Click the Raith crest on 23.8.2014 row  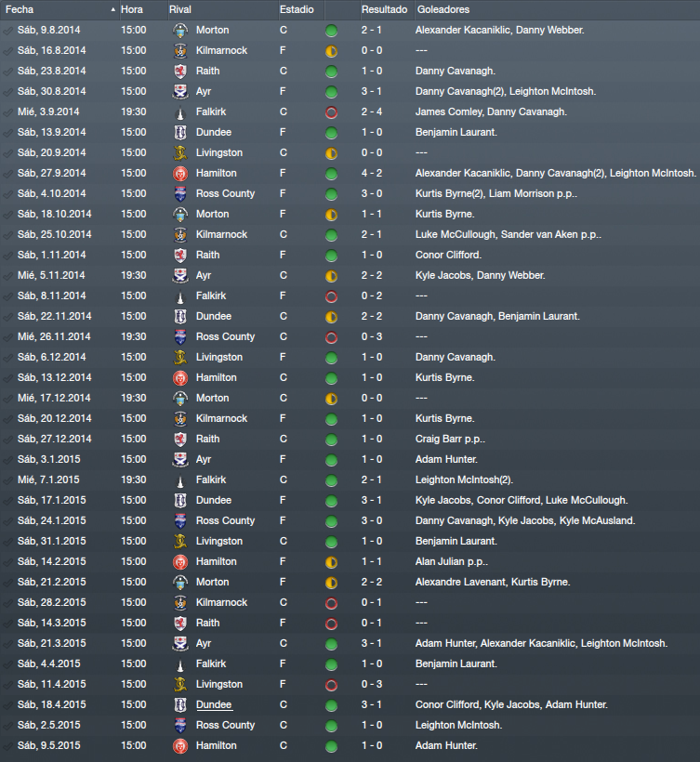click(180, 71)
